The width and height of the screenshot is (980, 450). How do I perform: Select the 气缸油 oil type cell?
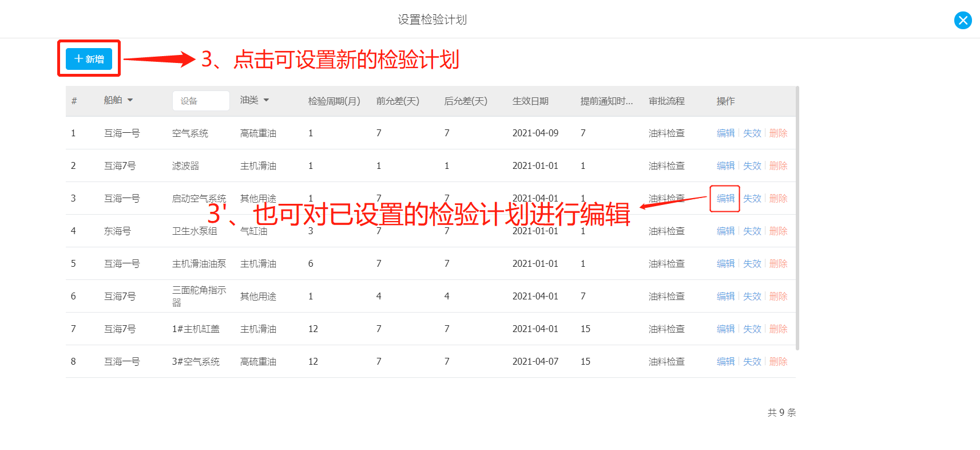[x=253, y=231]
